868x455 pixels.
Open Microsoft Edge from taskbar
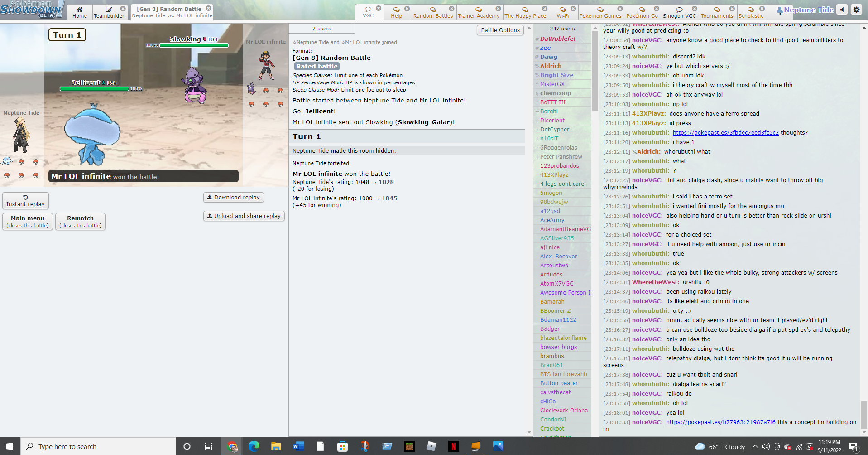[x=254, y=446]
